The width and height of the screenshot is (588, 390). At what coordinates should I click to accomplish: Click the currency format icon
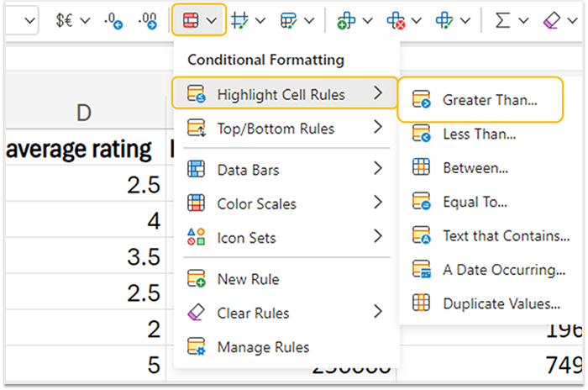[x=63, y=18]
